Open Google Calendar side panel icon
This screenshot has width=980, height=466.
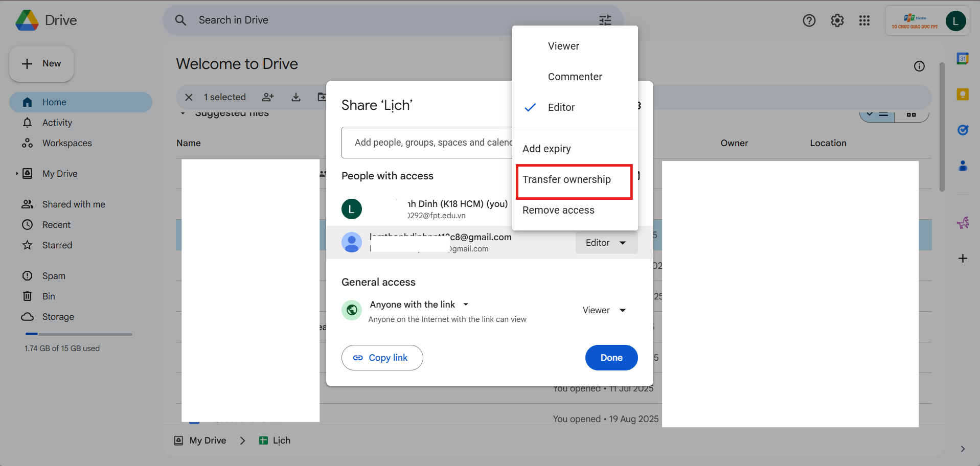963,59
